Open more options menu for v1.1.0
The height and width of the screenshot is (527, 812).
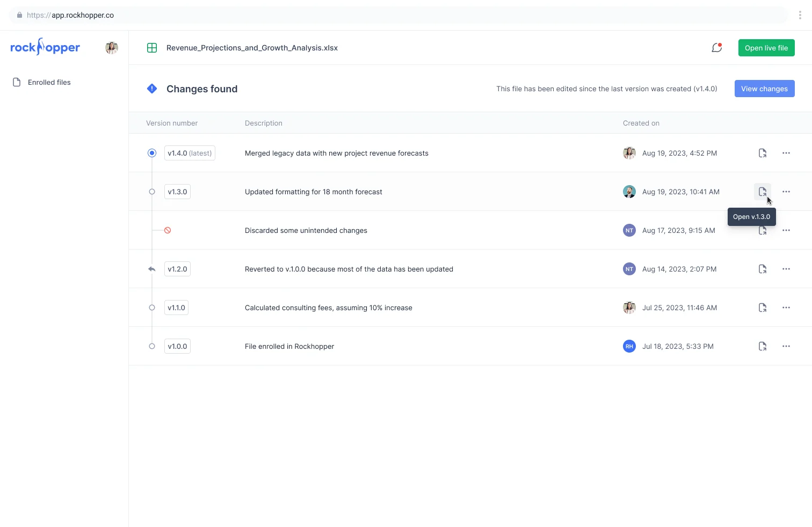pos(786,308)
